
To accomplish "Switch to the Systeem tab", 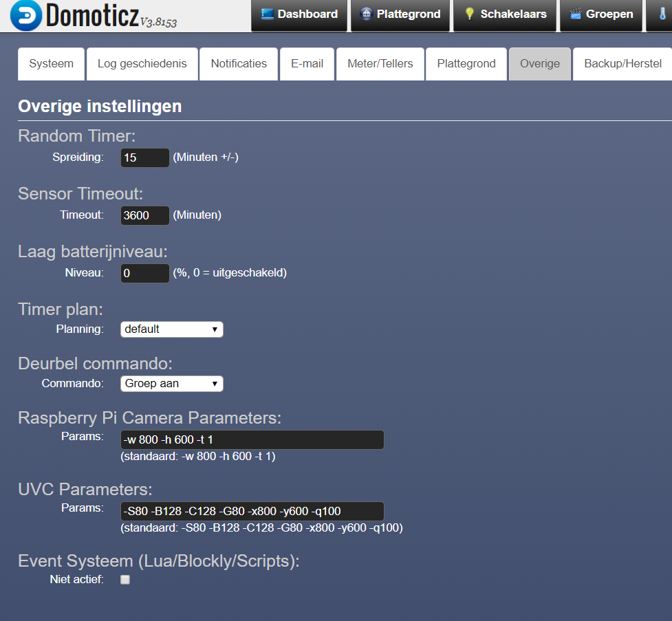I will pyautogui.click(x=51, y=64).
